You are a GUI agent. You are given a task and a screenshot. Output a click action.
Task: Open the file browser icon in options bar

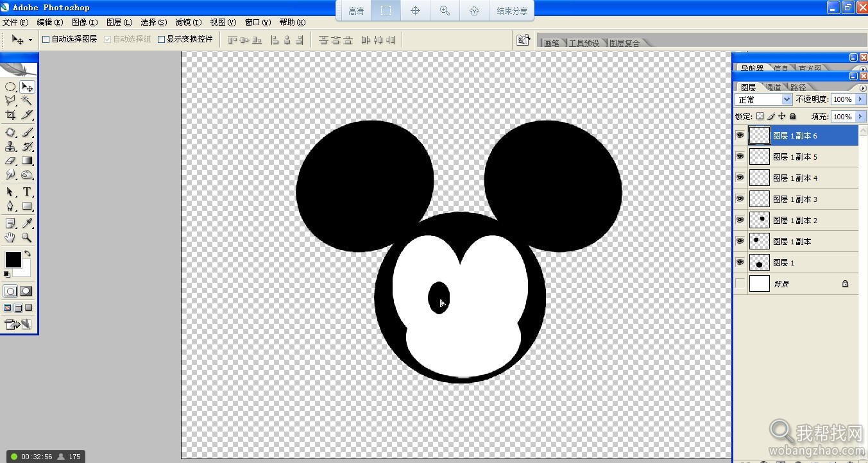[x=523, y=40]
